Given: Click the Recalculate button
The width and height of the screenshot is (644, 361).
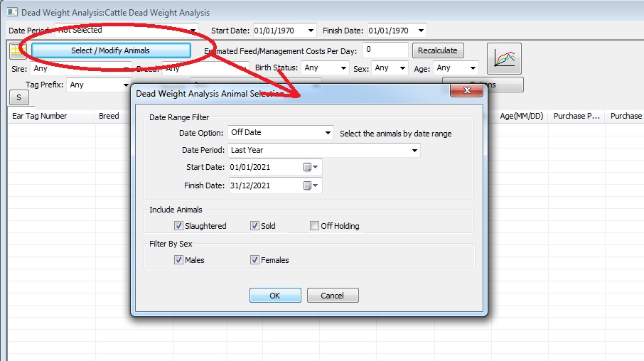Looking at the screenshot, I should click(438, 50).
